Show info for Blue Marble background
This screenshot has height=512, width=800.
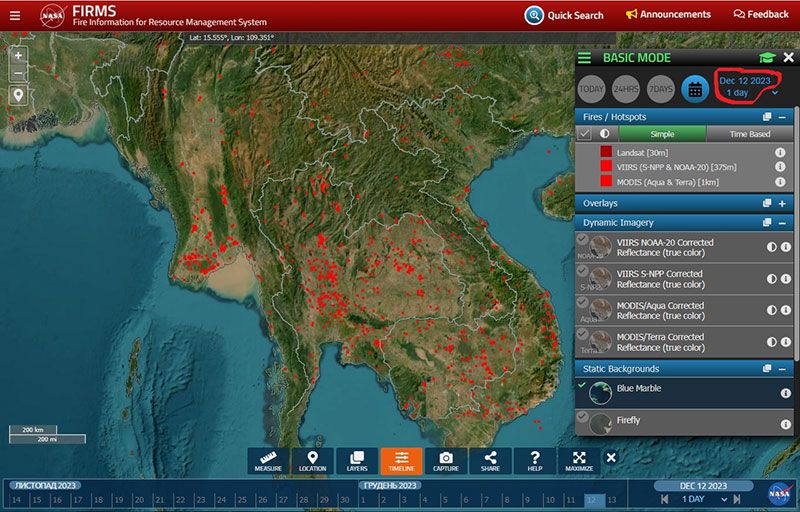tap(786, 393)
